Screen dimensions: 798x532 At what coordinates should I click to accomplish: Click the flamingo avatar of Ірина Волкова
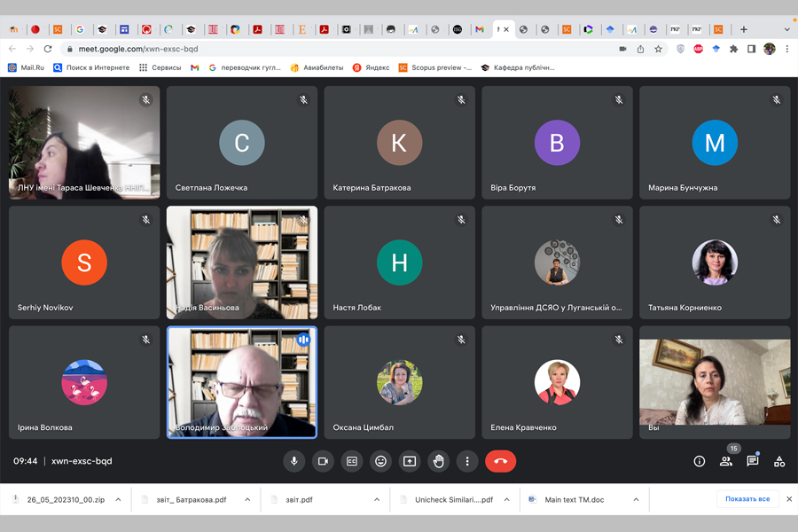pos(84,382)
